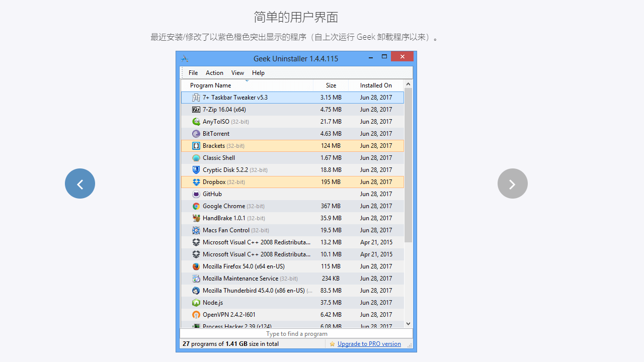Click the Mozilla Firefox icon

(196, 266)
